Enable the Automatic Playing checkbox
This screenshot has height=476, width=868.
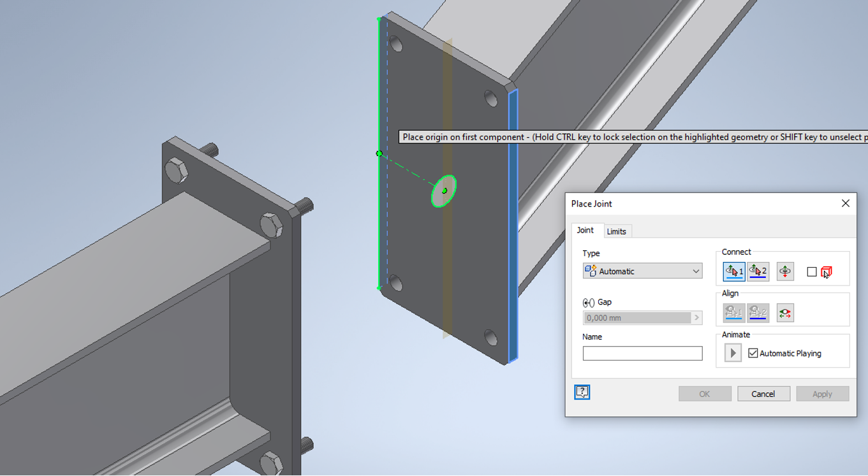[753, 352]
